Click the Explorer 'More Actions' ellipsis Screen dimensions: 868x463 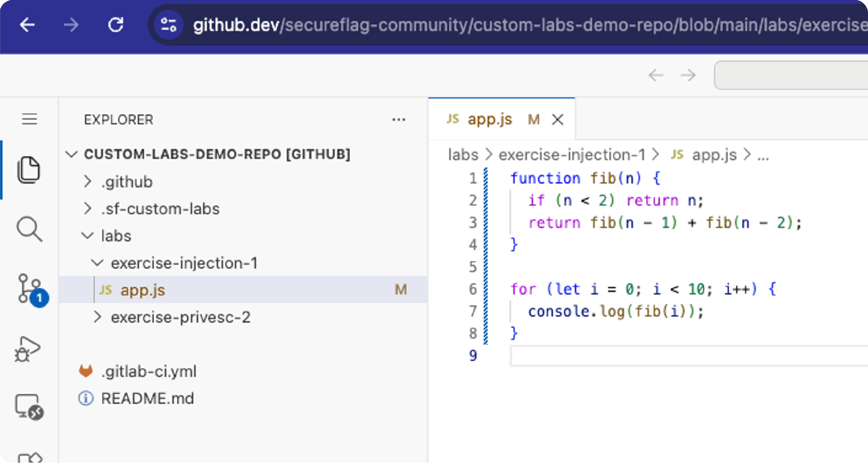tap(398, 120)
